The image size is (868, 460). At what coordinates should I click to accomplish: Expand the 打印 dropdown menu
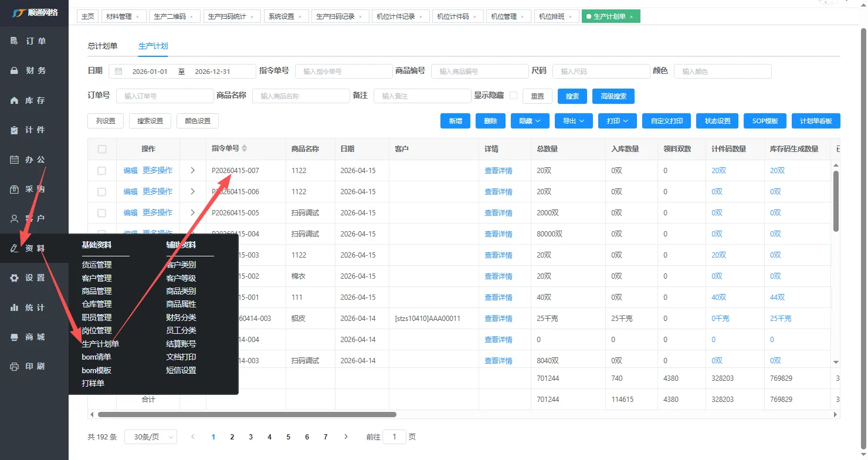(617, 121)
